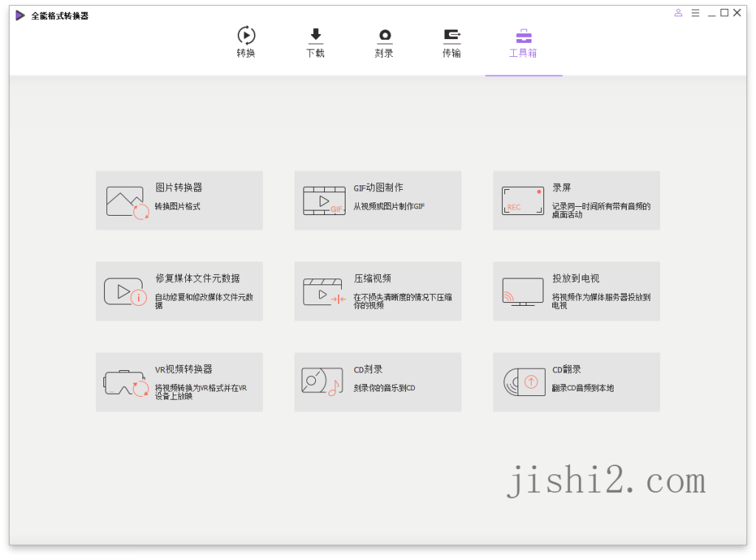This screenshot has height=560, width=756.
Task: Open the user account icon
Action: coord(678,13)
